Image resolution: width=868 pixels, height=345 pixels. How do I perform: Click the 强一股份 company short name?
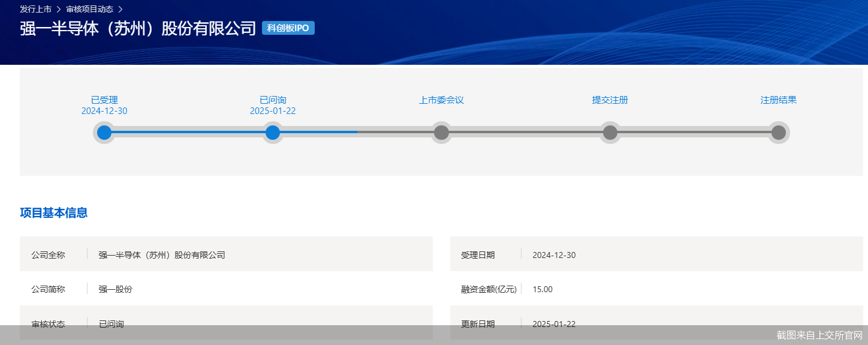coord(115,289)
